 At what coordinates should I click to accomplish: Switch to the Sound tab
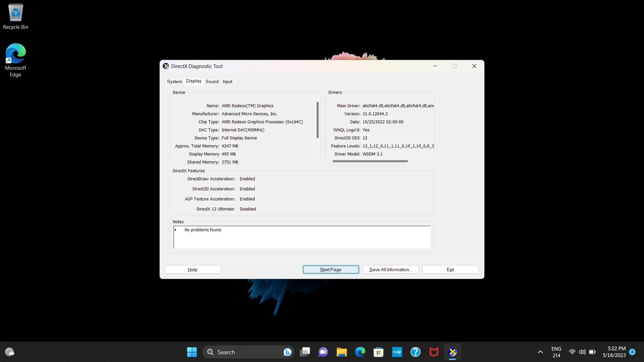pos(212,81)
